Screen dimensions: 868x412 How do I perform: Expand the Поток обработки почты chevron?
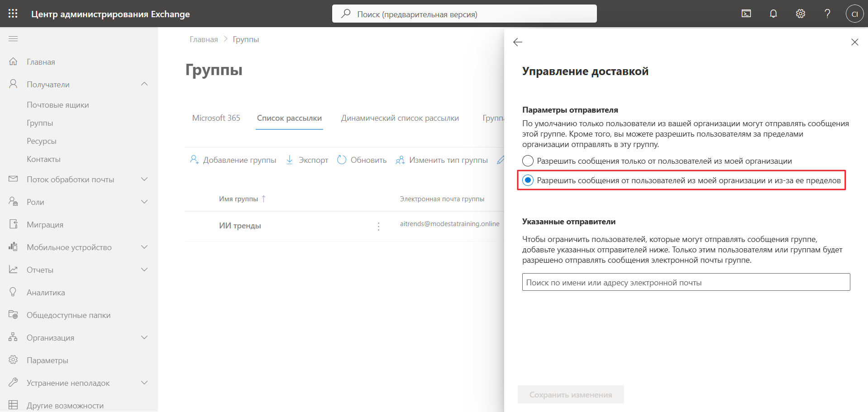coord(144,179)
